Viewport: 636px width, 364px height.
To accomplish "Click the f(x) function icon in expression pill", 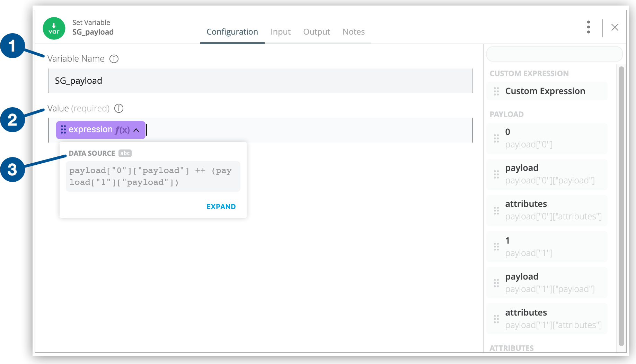I will (x=122, y=130).
